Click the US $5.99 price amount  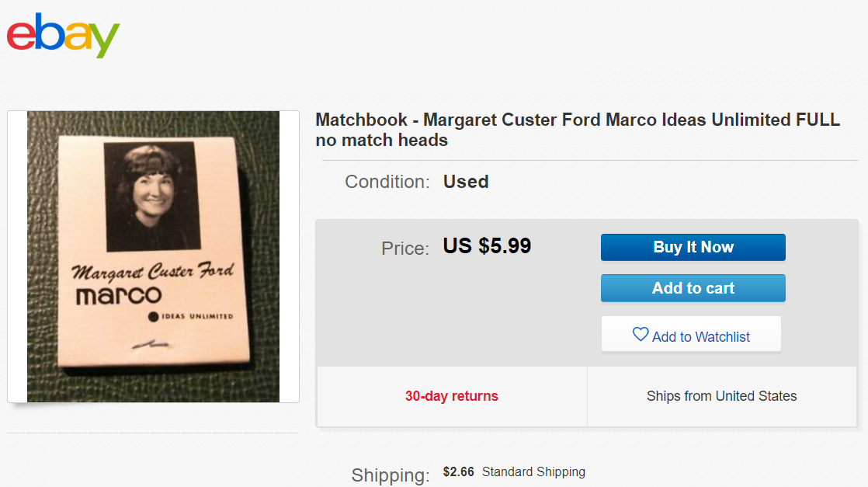487,246
